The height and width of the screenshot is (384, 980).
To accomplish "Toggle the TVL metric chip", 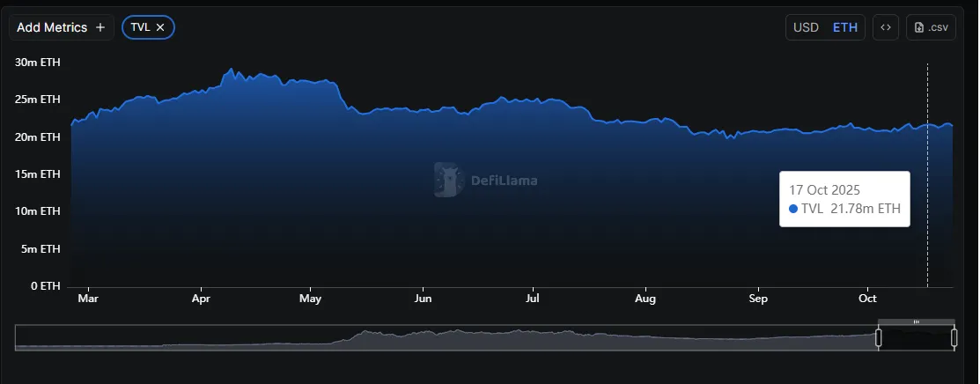I will [x=140, y=27].
